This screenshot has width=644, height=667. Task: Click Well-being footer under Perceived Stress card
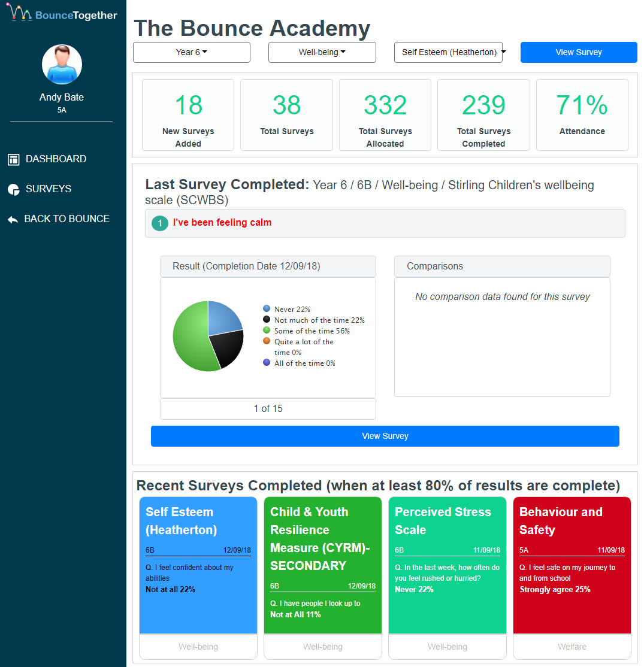tap(448, 647)
